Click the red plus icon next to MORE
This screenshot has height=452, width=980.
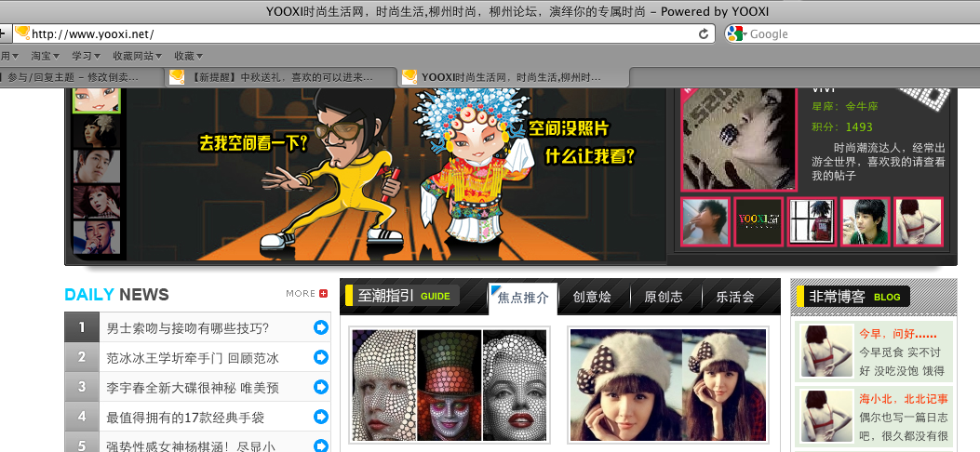pyautogui.click(x=323, y=293)
